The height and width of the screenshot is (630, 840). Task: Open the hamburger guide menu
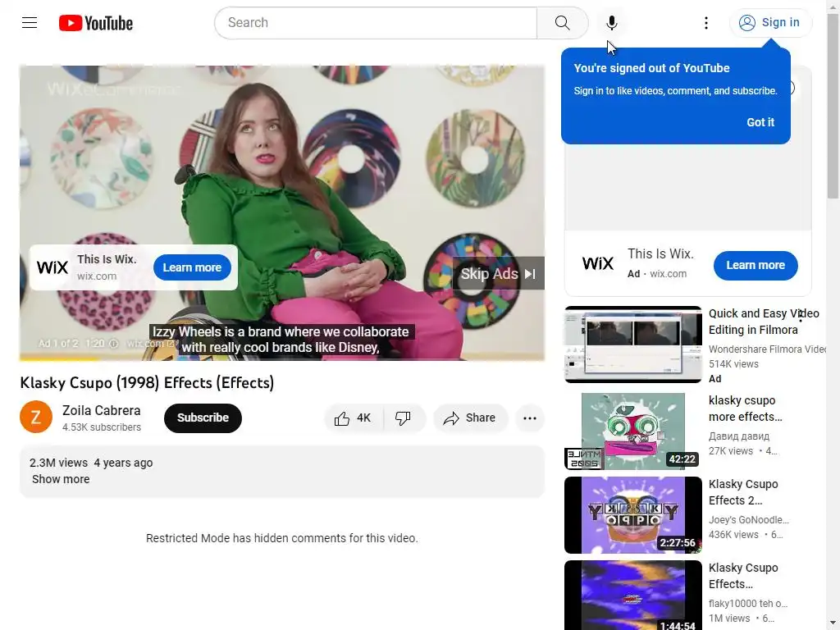(x=30, y=22)
